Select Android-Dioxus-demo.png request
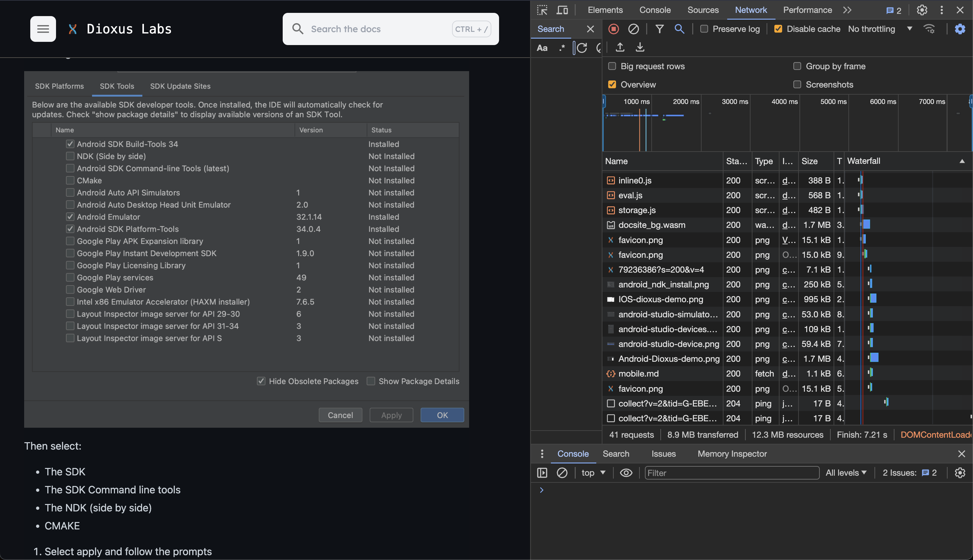Image resolution: width=973 pixels, height=560 pixels. click(x=669, y=359)
